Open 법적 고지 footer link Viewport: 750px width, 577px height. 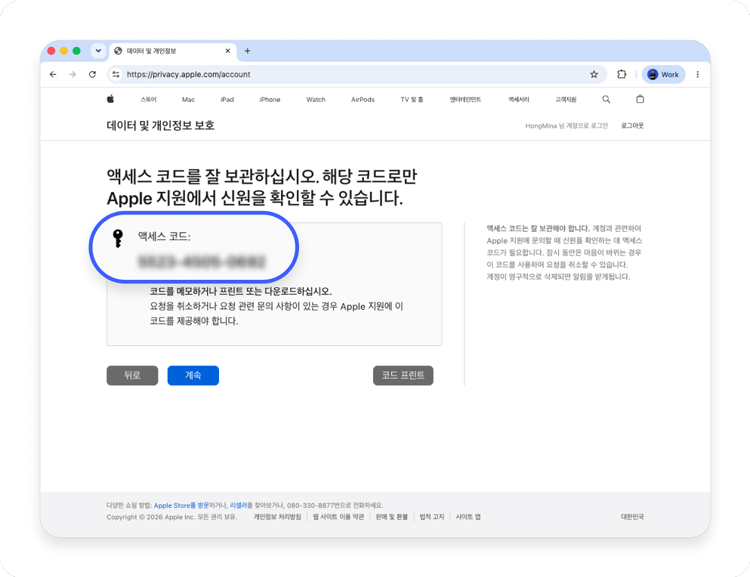[432, 517]
